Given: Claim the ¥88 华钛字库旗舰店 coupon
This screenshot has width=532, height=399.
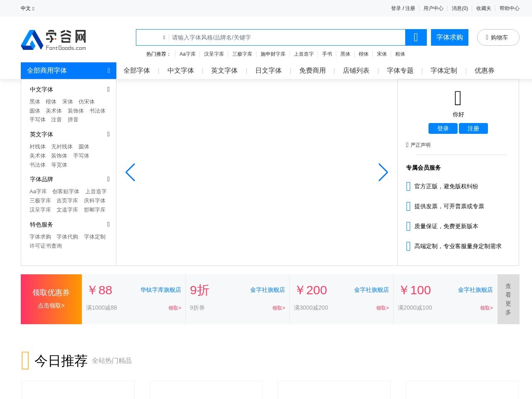Looking at the screenshot, I should click(175, 308).
